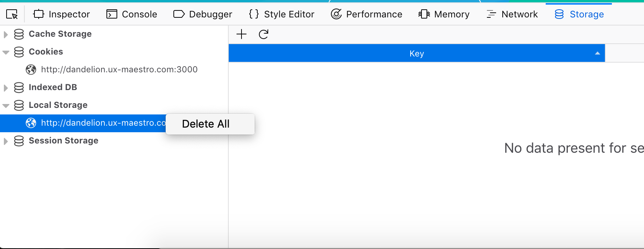Collapse the Cookies section
Image resolution: width=644 pixels, height=249 pixels.
pyautogui.click(x=5, y=52)
